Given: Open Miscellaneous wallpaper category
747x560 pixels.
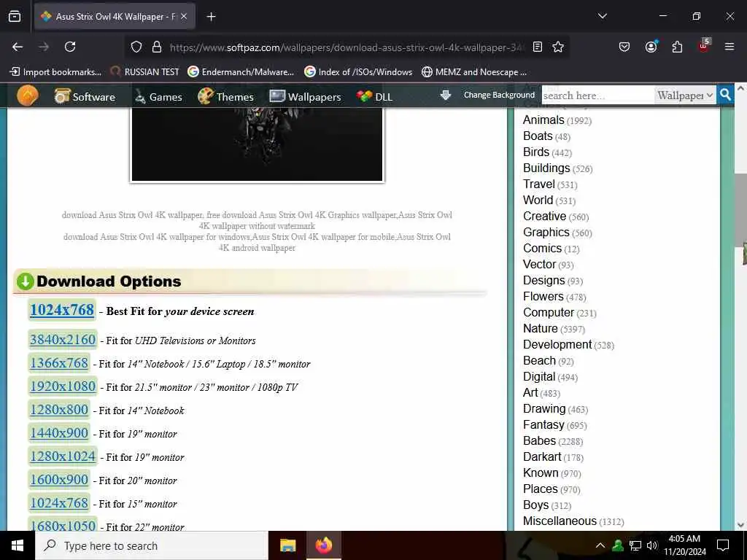Looking at the screenshot, I should pyautogui.click(x=560, y=521).
